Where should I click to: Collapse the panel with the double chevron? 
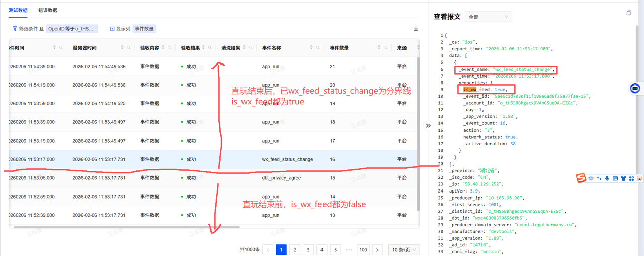pyautogui.click(x=428, y=126)
